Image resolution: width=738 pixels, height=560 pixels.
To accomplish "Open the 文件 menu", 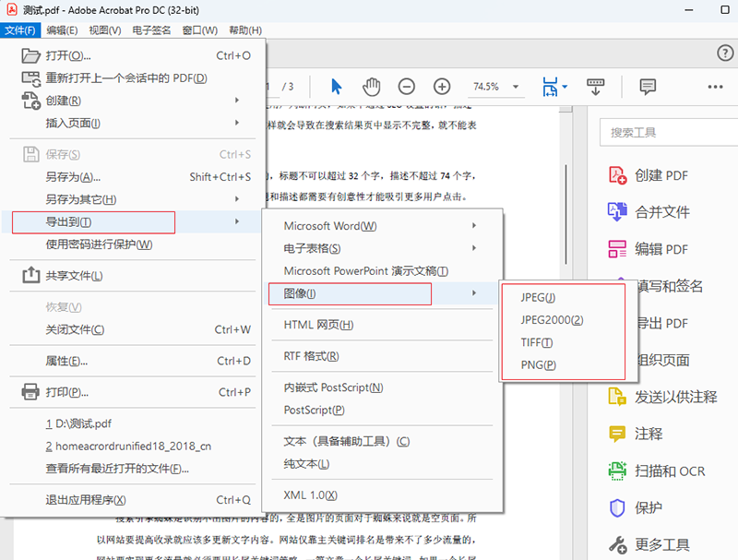I will click(20, 30).
